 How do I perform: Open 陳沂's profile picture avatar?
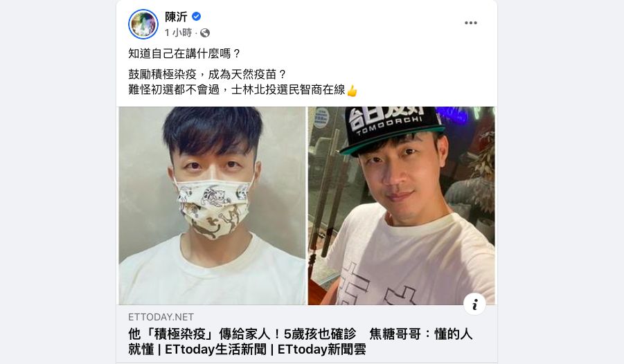pyautogui.click(x=143, y=24)
